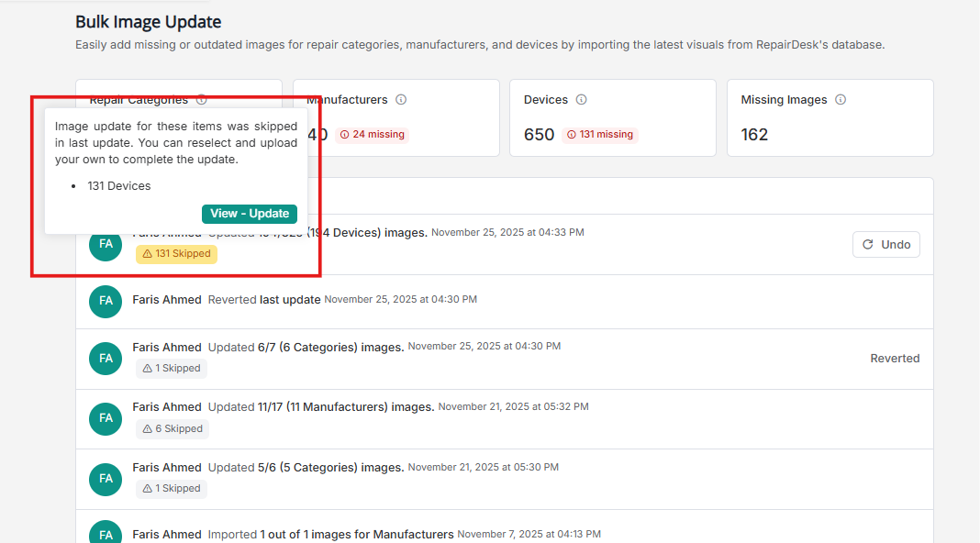Click the 131 Skipped badge

pyautogui.click(x=176, y=253)
